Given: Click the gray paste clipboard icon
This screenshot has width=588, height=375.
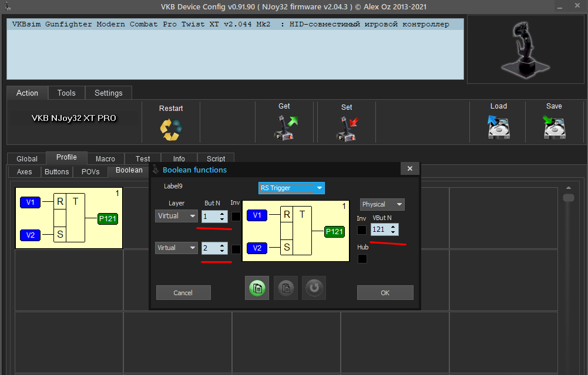Looking at the screenshot, I should (x=285, y=288).
